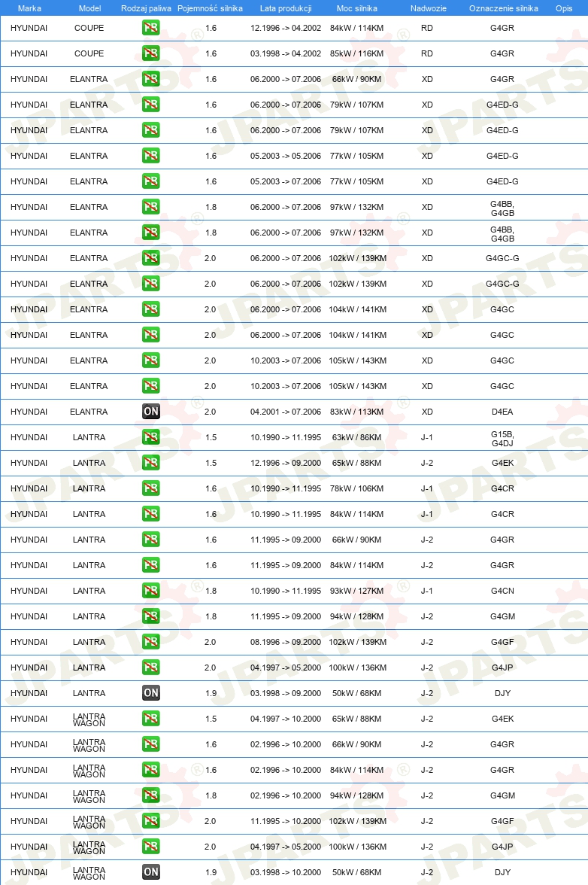Select J-1 body cell in G4CN row
The height and width of the screenshot is (885, 588).
click(x=427, y=591)
